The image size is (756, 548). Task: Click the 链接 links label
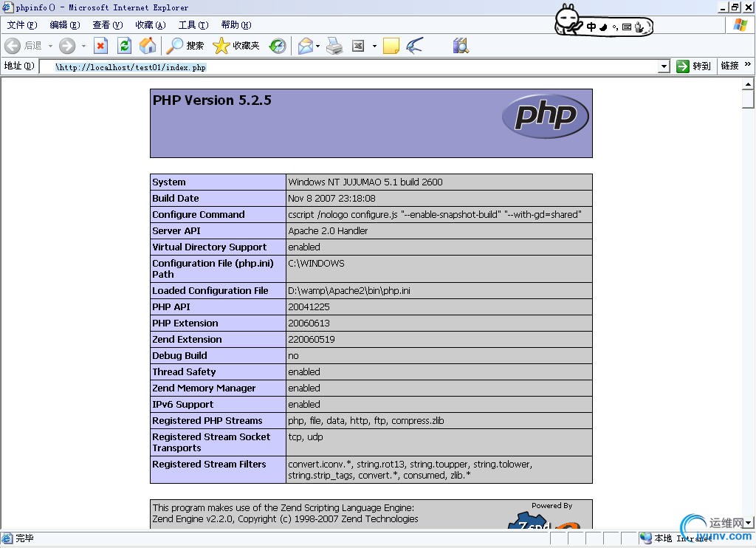730,66
